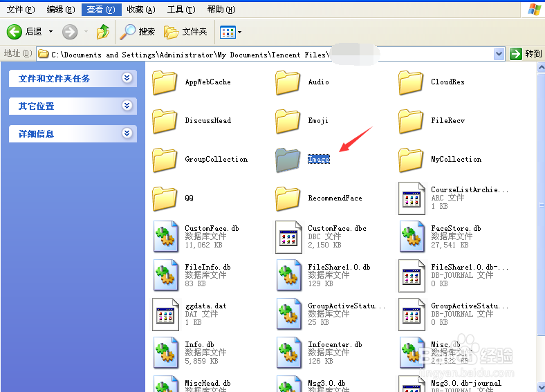
Task: Expand 其它位置 panel
Action: pos(127,105)
